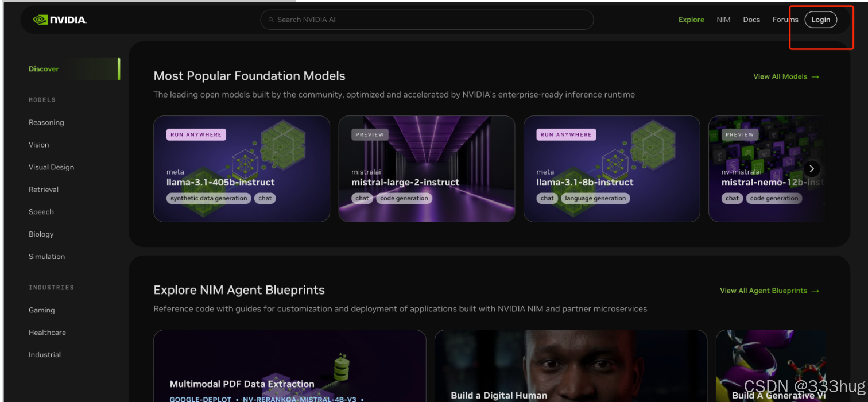Click the NVIDIA logo

(x=60, y=20)
